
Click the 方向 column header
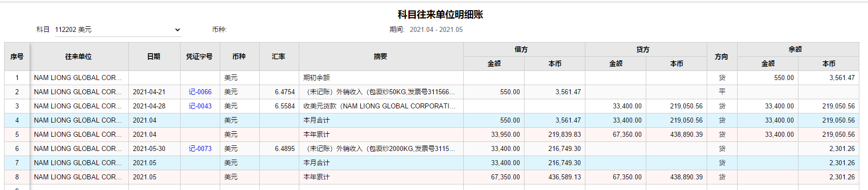coord(721,57)
